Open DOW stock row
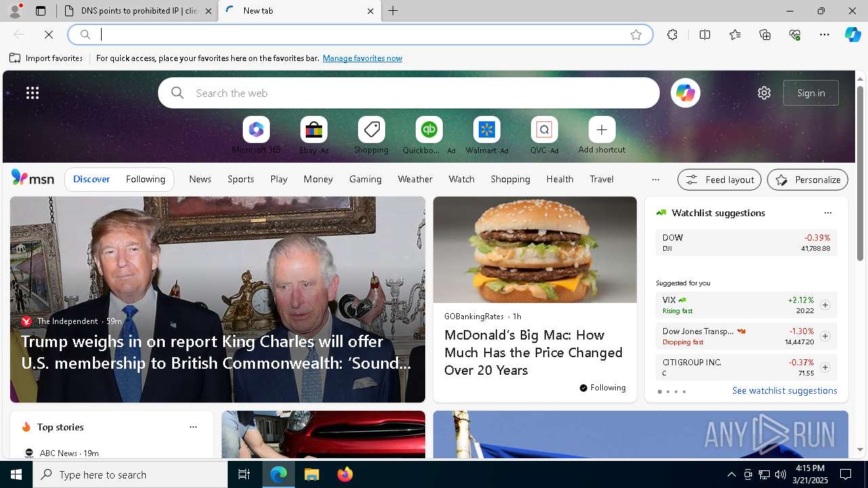Viewport: 868px width, 488px height. click(x=746, y=243)
